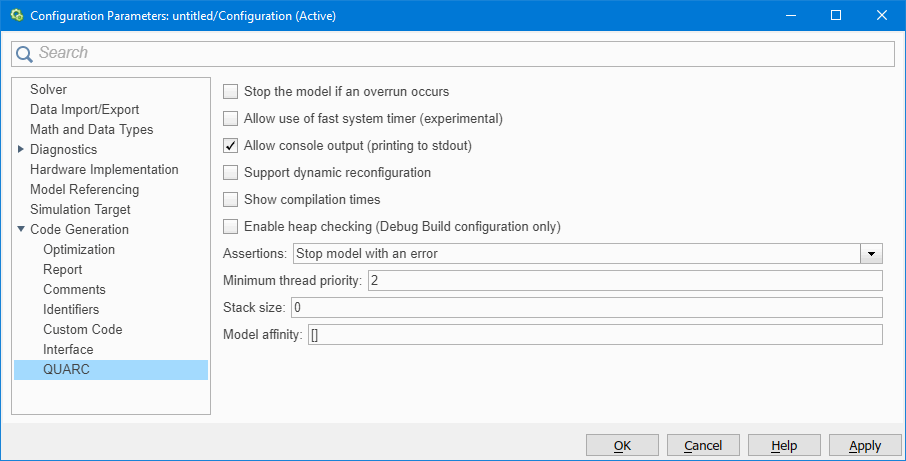Toggle Show compilation times checkbox
The width and height of the screenshot is (906, 461).
coord(231,200)
